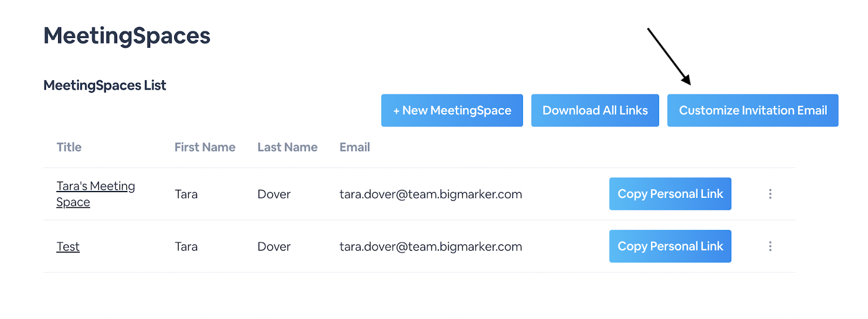Click first name Tara in Test row
Viewport: 868px width, 319px height.
(x=186, y=247)
